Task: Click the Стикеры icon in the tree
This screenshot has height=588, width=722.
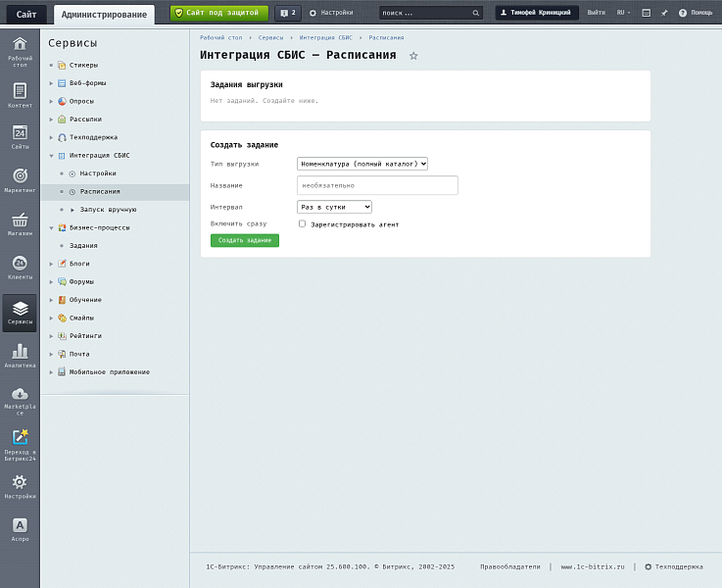Action: point(62,65)
